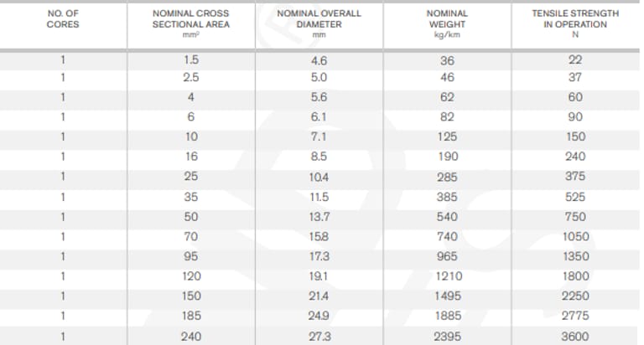This screenshot has height=345, width=644.
Task: Select the 1050 tensile strength cell
Action: [575, 237]
